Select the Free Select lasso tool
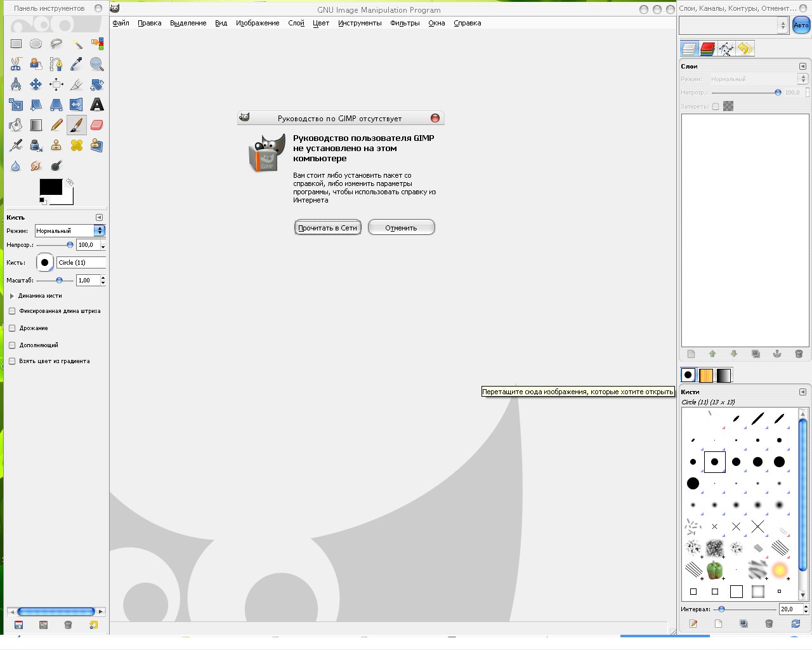The image size is (812, 650). click(x=56, y=44)
